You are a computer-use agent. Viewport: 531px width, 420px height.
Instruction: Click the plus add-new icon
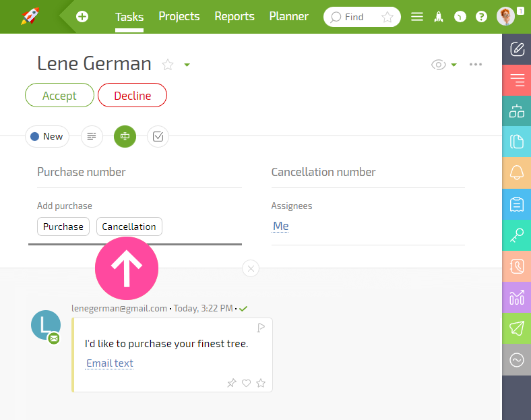(x=82, y=17)
